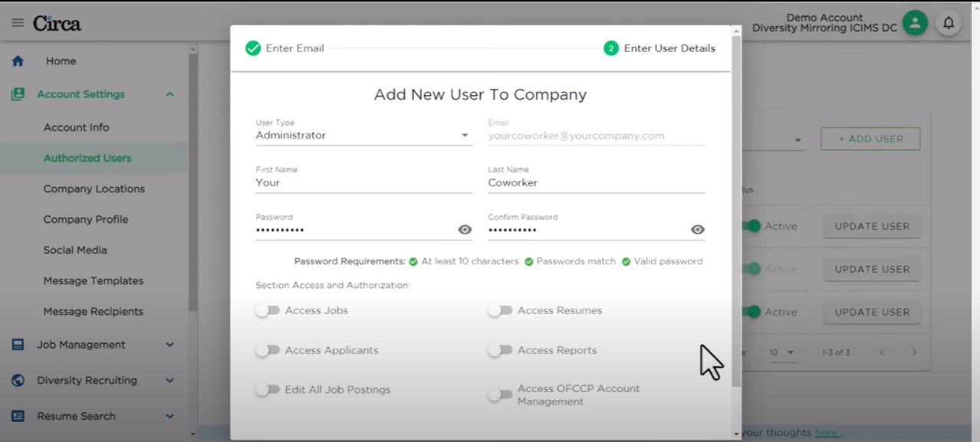Turn on Access Reports for the user
The image size is (980, 442).
pos(500,350)
